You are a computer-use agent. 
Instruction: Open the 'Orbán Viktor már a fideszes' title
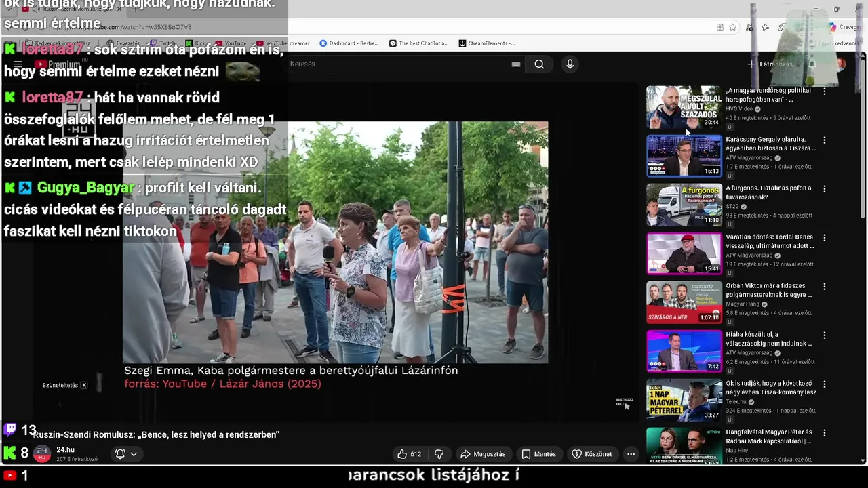[x=768, y=290]
